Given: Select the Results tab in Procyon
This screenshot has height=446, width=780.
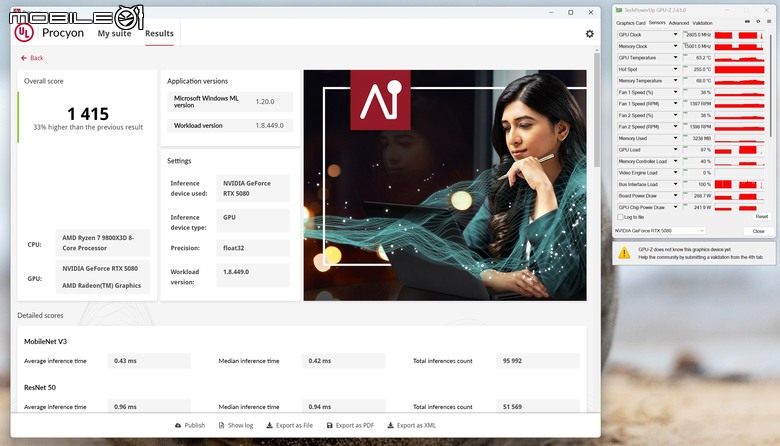Looking at the screenshot, I should (159, 34).
